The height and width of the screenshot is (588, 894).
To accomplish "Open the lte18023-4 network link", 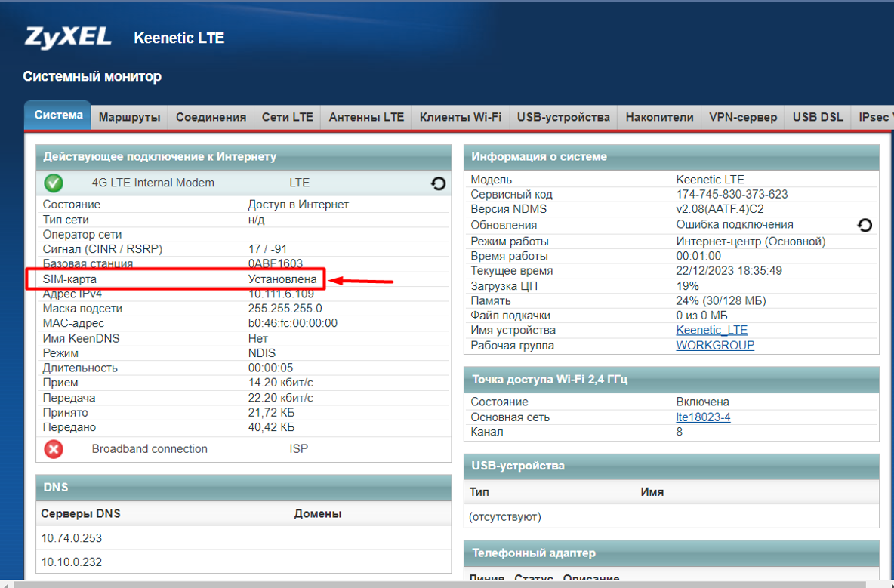I will [703, 417].
